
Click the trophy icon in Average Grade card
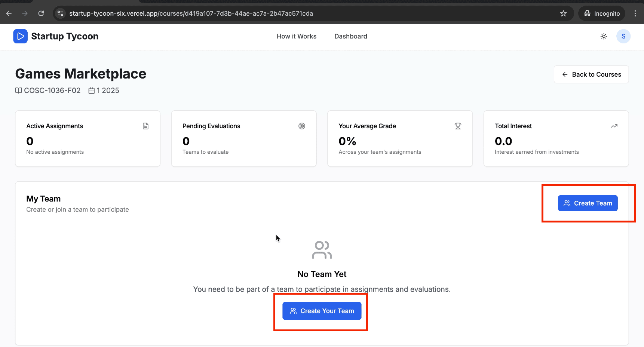[x=458, y=126]
